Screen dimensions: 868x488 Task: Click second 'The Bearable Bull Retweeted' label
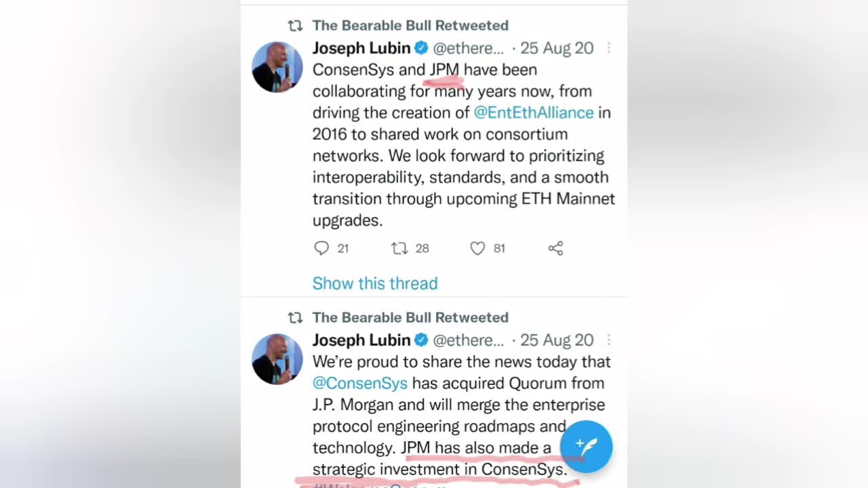point(410,318)
